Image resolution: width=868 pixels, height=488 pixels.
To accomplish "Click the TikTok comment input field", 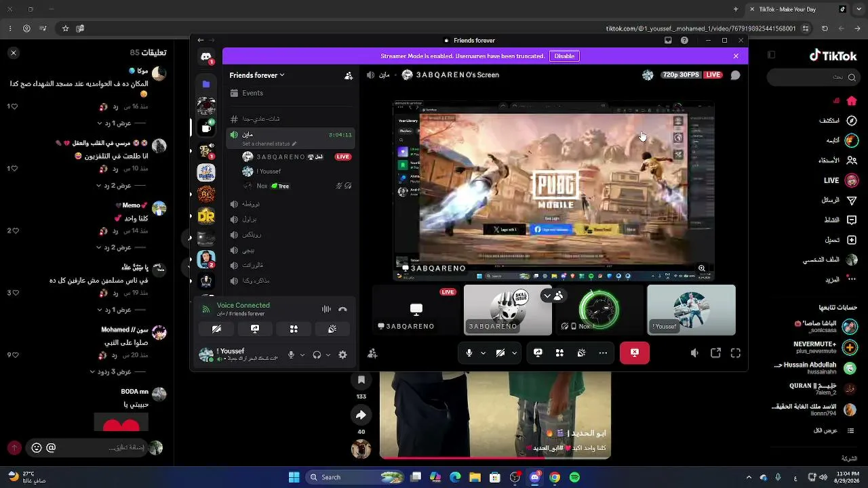I will 86,448.
